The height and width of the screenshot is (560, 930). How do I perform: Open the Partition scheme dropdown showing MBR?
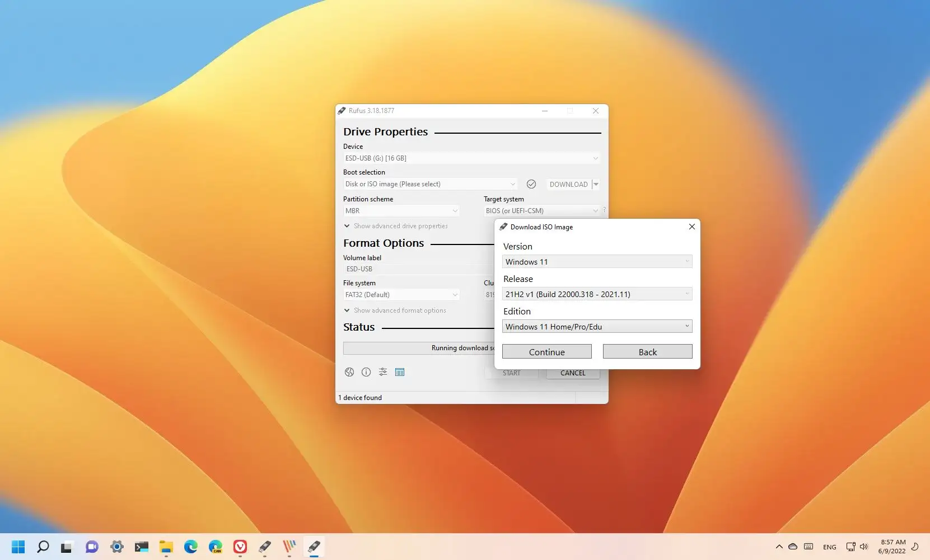[401, 211]
